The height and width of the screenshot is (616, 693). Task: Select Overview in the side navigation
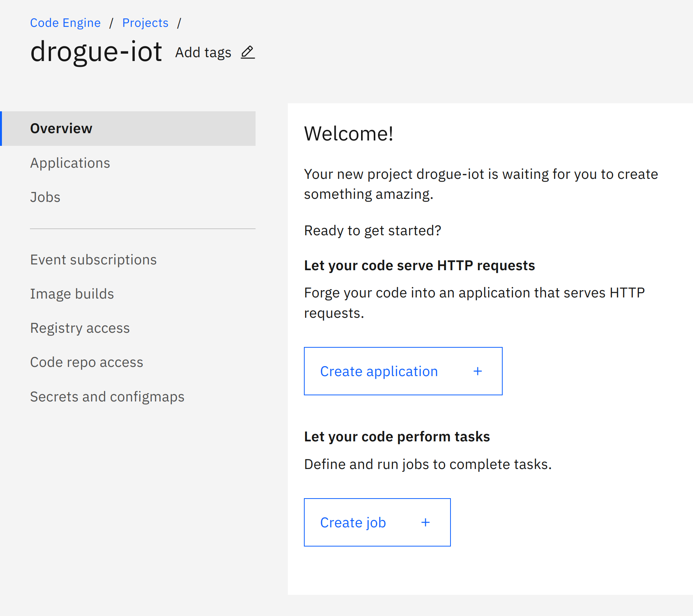(128, 129)
